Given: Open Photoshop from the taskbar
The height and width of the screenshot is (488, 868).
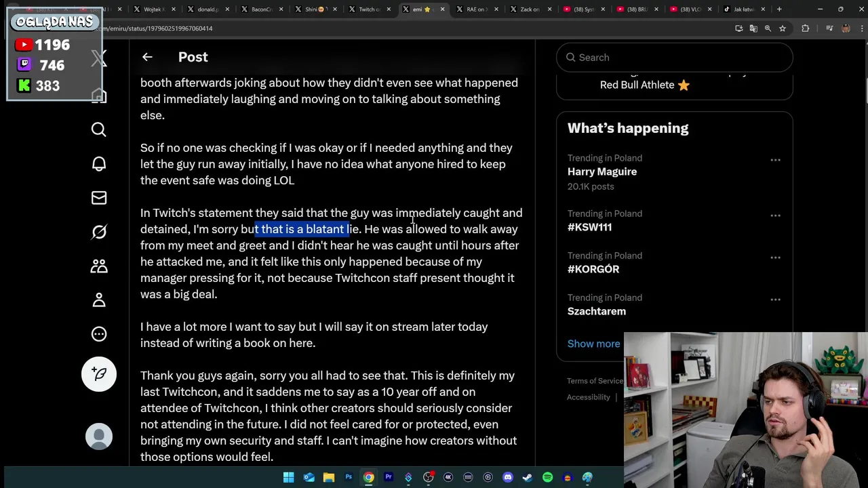Looking at the screenshot, I should click(x=349, y=477).
